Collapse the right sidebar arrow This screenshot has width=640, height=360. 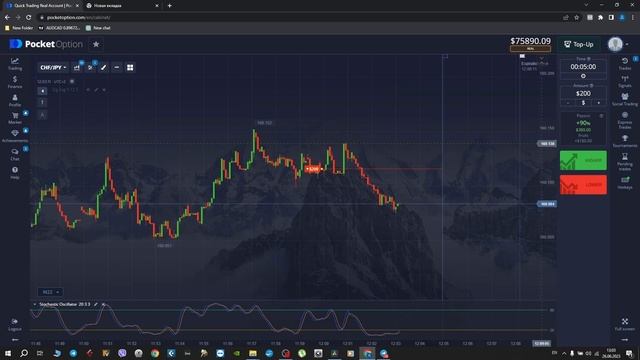click(x=624, y=340)
